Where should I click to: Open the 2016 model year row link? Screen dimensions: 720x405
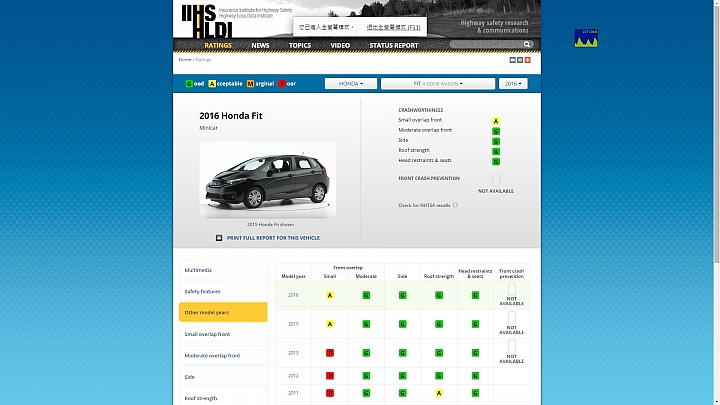tap(293, 295)
